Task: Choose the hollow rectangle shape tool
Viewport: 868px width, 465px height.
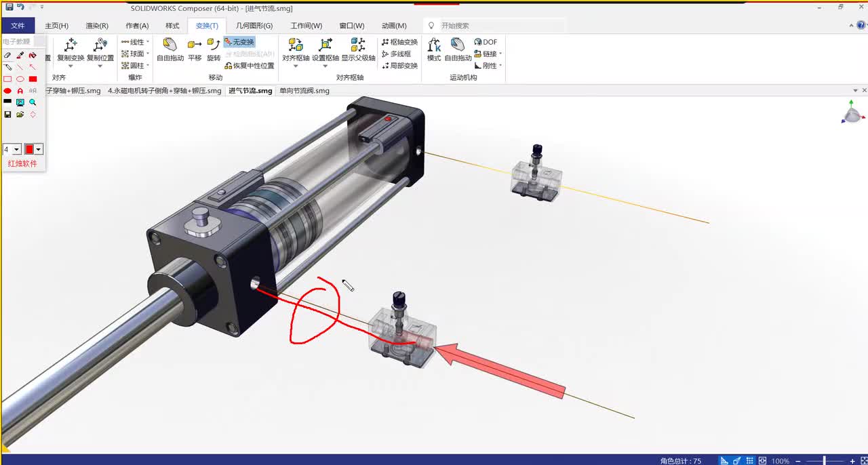Action: [7, 79]
